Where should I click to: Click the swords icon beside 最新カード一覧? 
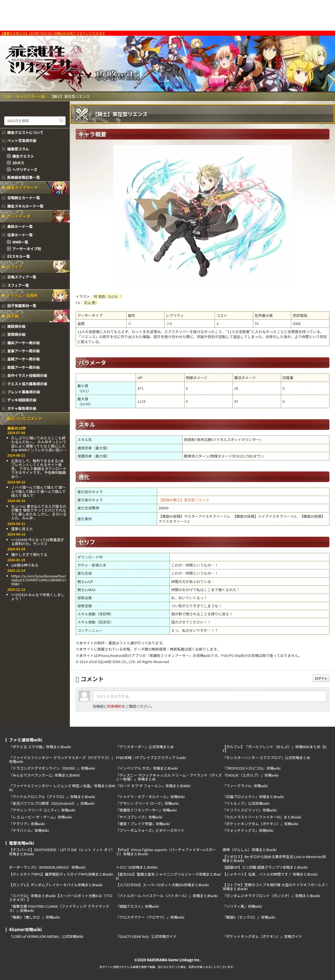[3, 226]
